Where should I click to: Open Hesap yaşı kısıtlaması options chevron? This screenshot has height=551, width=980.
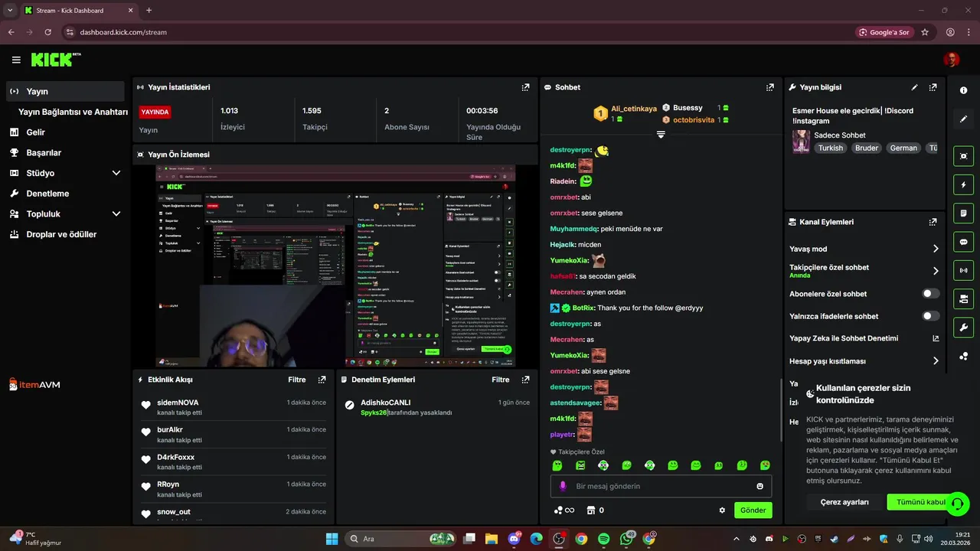pyautogui.click(x=936, y=361)
